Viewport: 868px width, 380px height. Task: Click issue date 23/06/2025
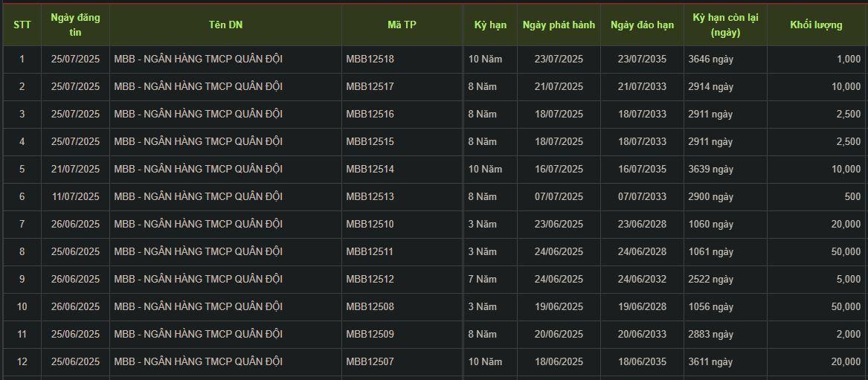tap(559, 224)
